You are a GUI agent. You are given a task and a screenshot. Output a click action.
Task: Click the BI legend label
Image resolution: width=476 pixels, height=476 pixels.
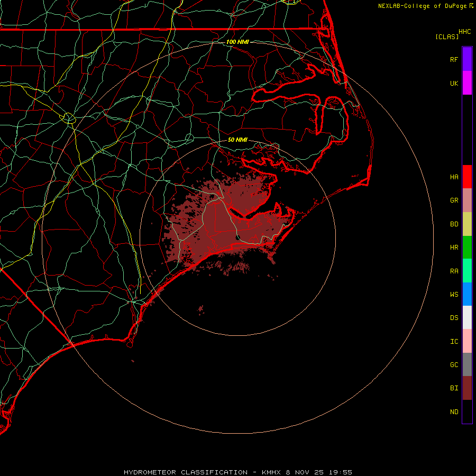point(454,388)
